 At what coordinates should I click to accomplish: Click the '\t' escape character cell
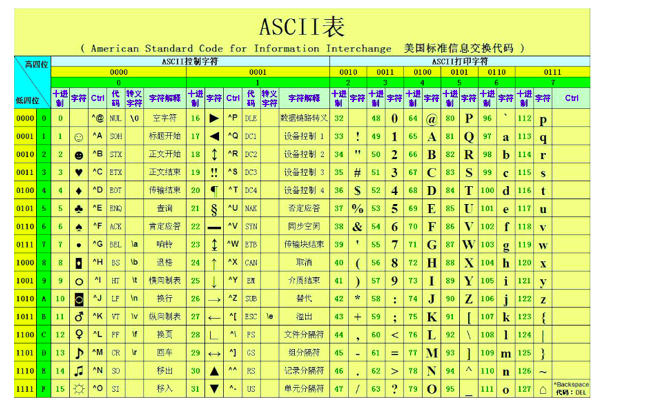(134, 280)
